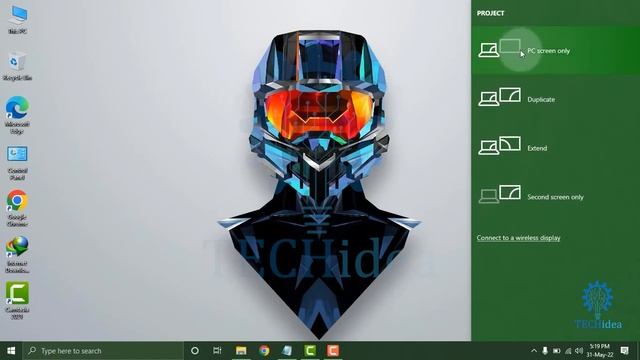Focus the Type here to search box
The height and width of the screenshot is (360, 640).
pyautogui.click(x=103, y=351)
